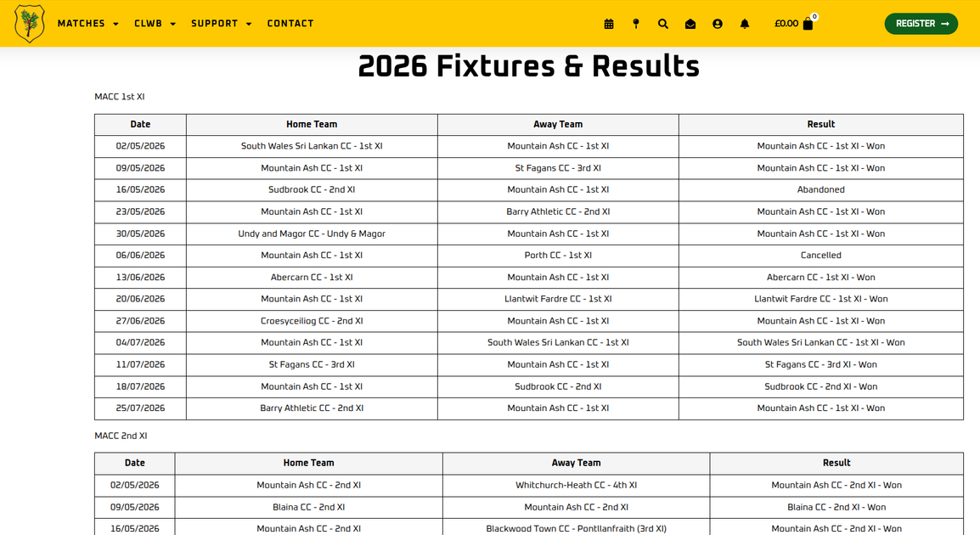This screenshot has height=535, width=980.
Task: Expand the Clwb dropdown menu
Action: (155, 24)
